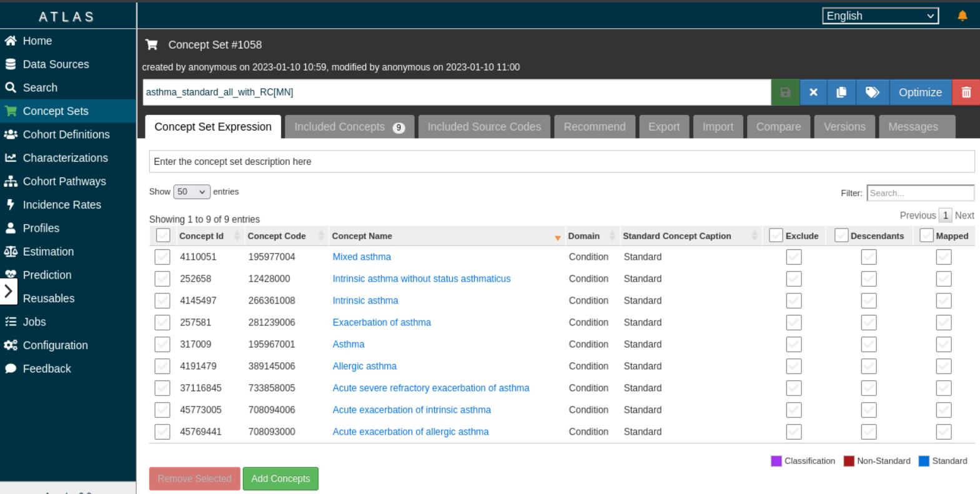Click the close concept set X icon

(x=813, y=92)
